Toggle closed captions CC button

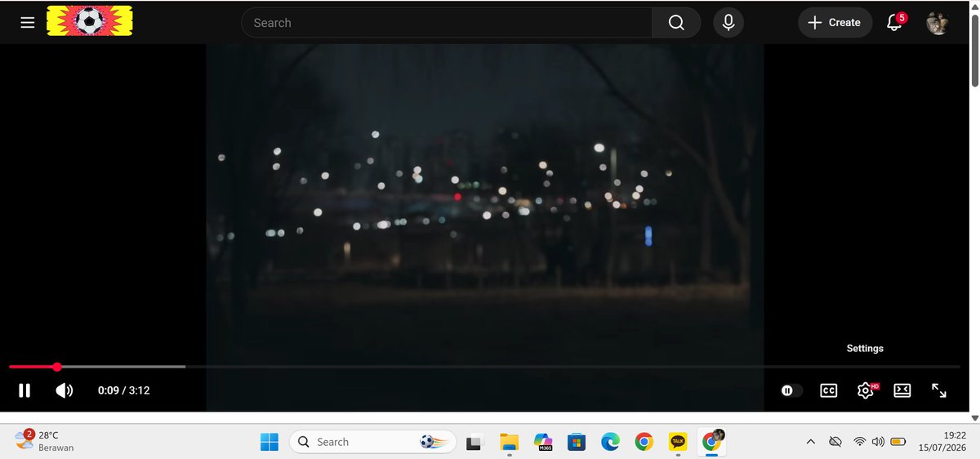[x=828, y=390]
